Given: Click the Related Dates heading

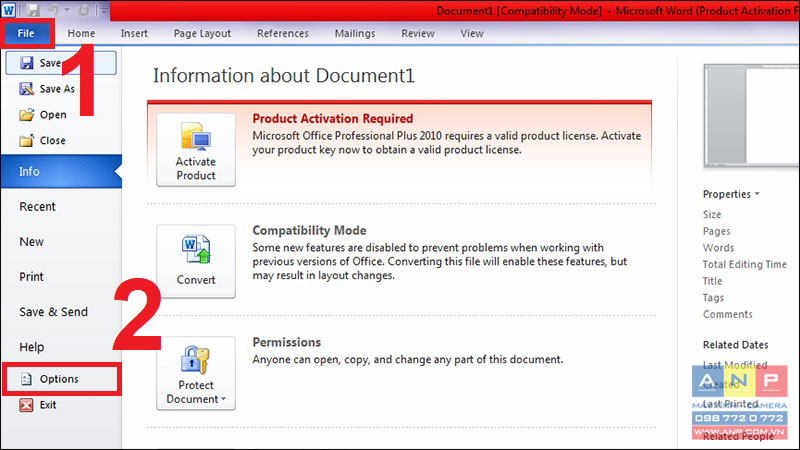Looking at the screenshot, I should coord(735,345).
